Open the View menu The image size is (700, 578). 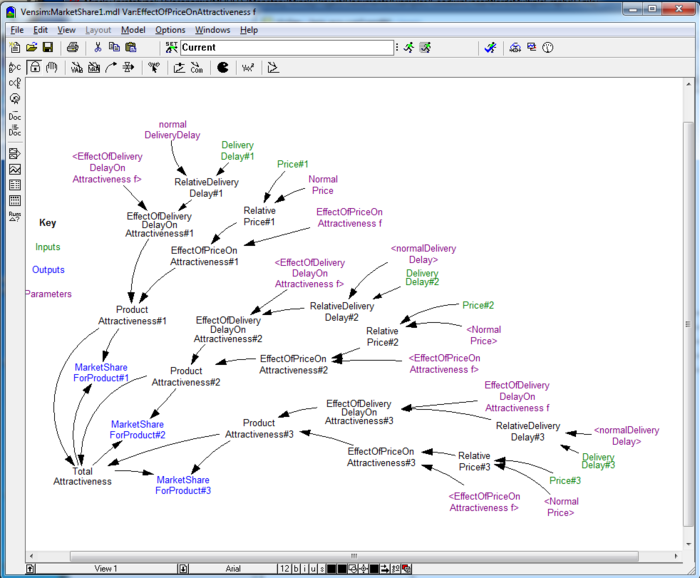coord(66,30)
